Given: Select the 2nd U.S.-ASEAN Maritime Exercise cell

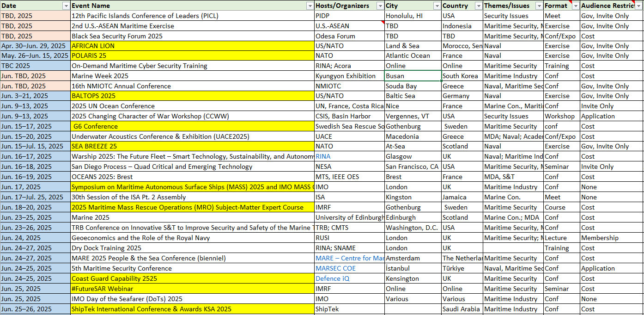Looking at the screenshot, I should [x=192, y=26].
